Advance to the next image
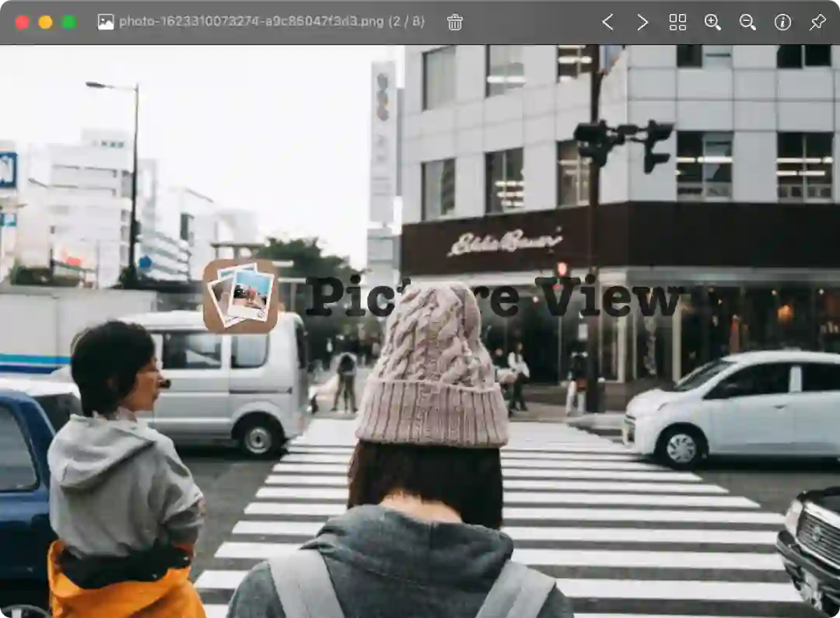 [642, 22]
